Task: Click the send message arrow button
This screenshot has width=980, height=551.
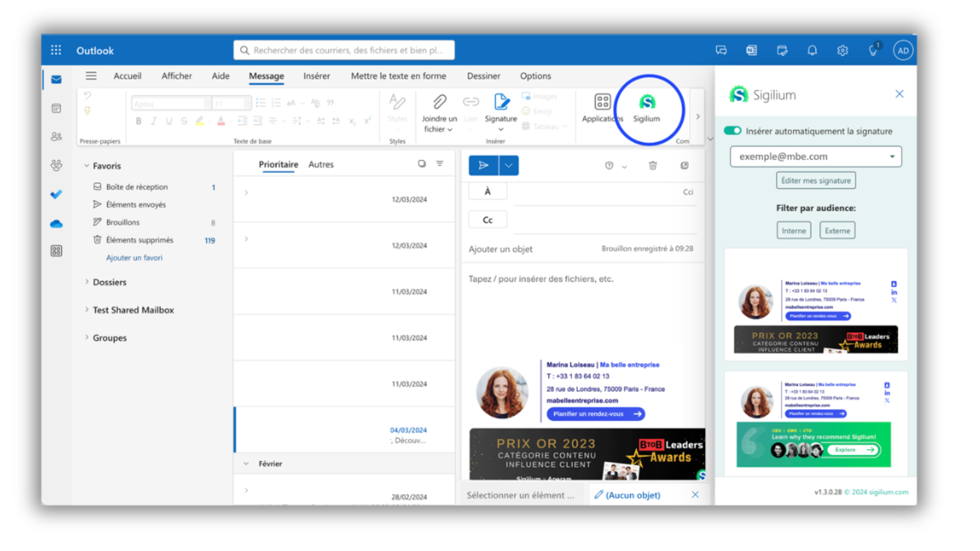Action: point(483,165)
